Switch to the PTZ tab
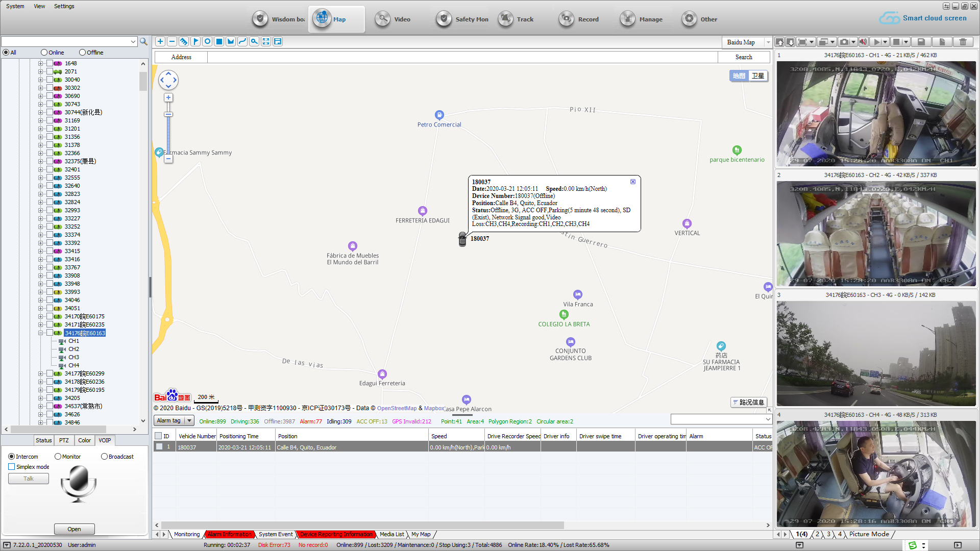Screen dimensions: 980x551 click(64, 440)
